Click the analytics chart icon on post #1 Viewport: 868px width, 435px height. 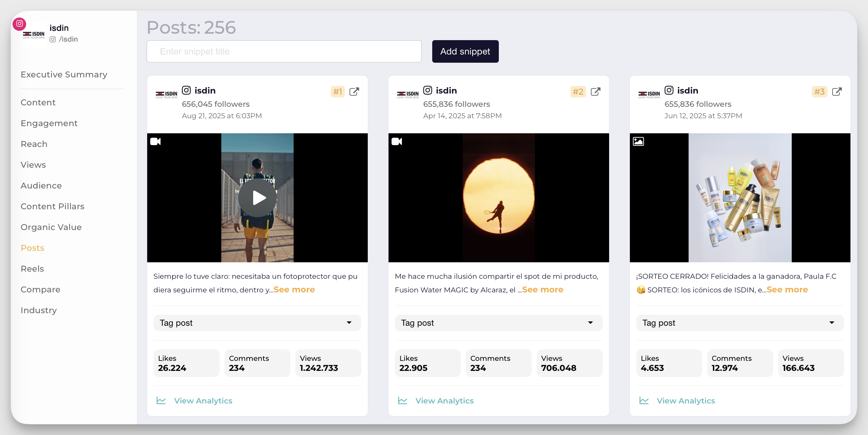point(161,401)
